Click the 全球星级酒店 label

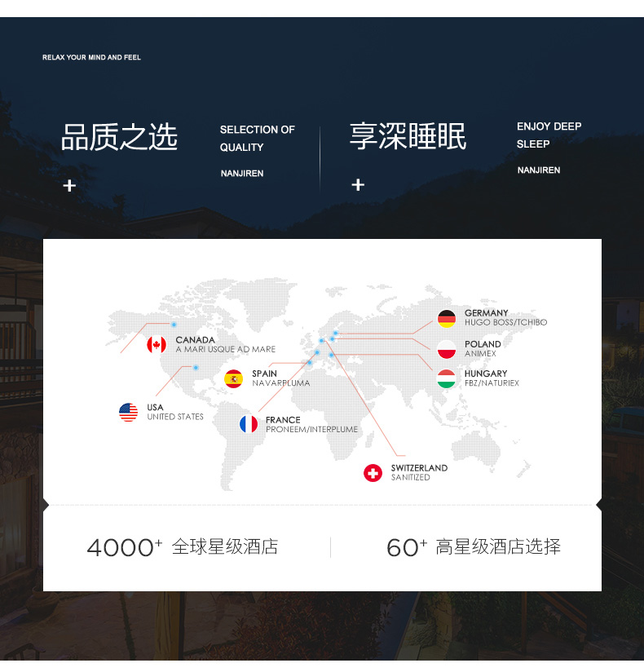pyautogui.click(x=225, y=547)
